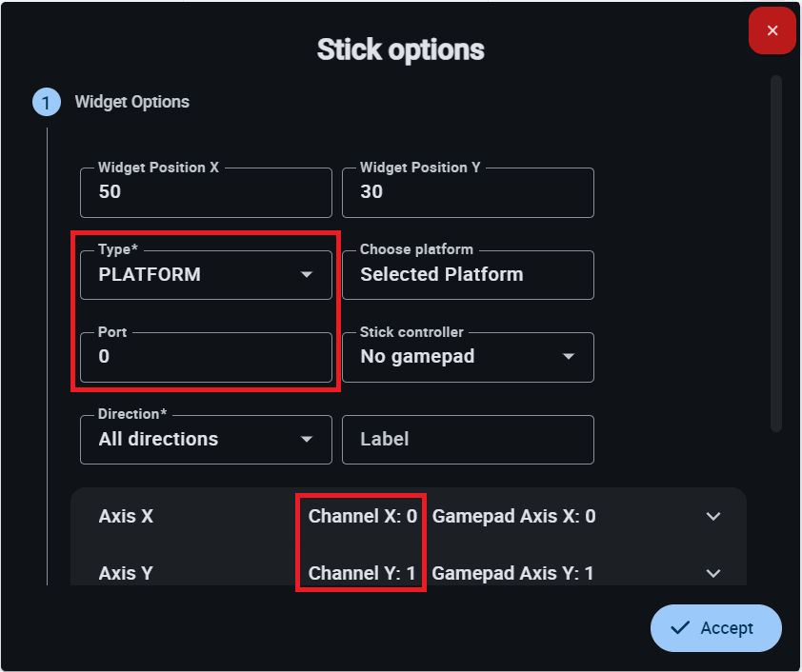Click the Widget Options step label
Screen dimensions: 802x672
tap(132, 102)
